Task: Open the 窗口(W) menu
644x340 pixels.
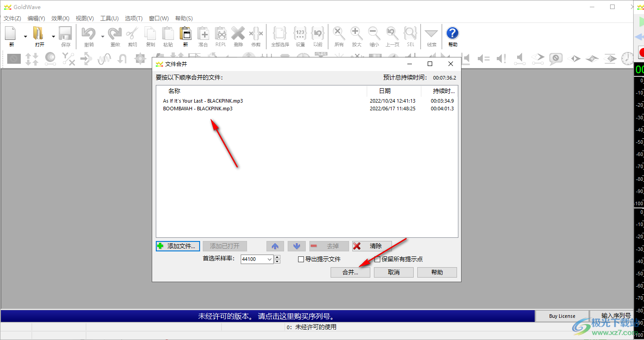Action: tap(159, 19)
